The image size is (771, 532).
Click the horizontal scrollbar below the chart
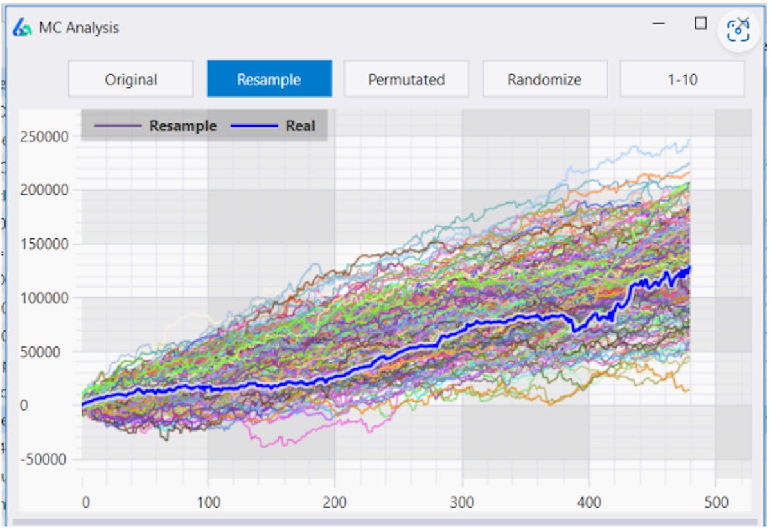(x=383, y=522)
